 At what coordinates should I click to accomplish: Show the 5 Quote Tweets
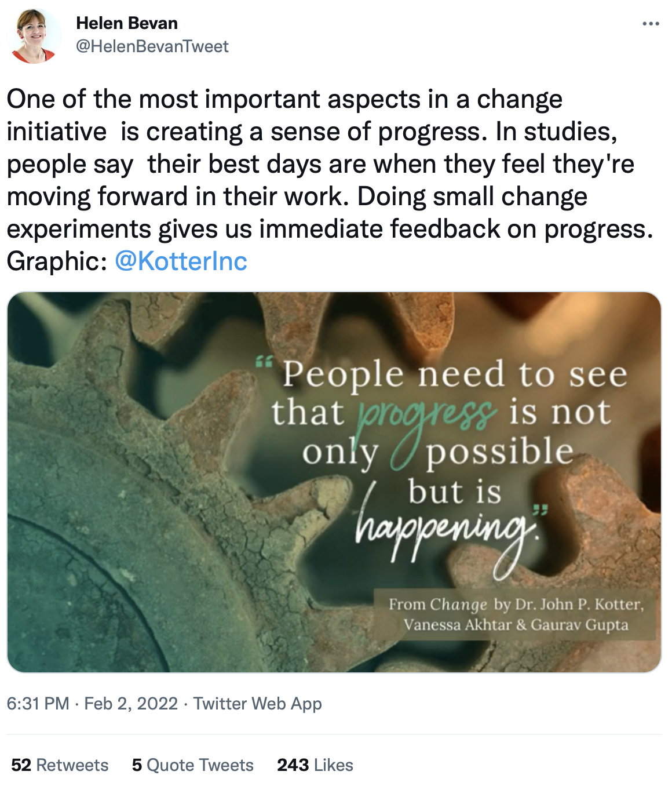pyautogui.click(x=192, y=765)
